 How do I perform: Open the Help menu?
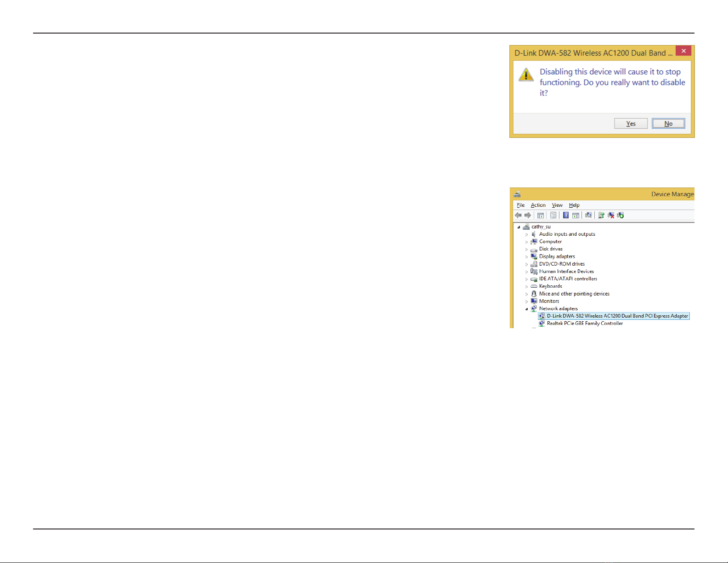(574, 205)
